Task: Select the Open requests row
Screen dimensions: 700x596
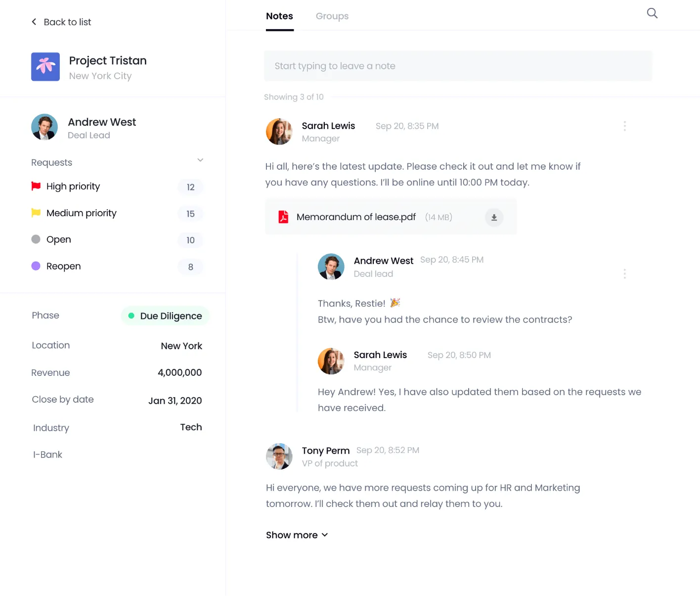Action: point(117,240)
